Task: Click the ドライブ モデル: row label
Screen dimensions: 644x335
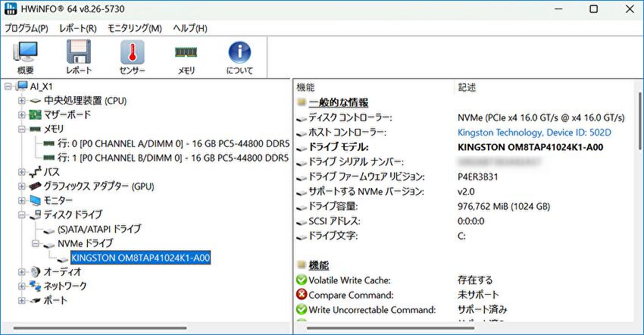Action: [339, 147]
